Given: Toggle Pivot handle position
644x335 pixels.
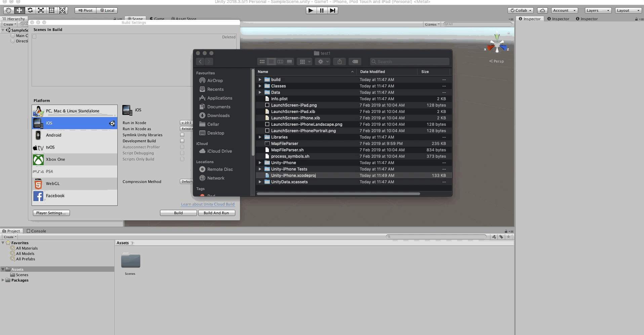Looking at the screenshot, I should point(85,10).
